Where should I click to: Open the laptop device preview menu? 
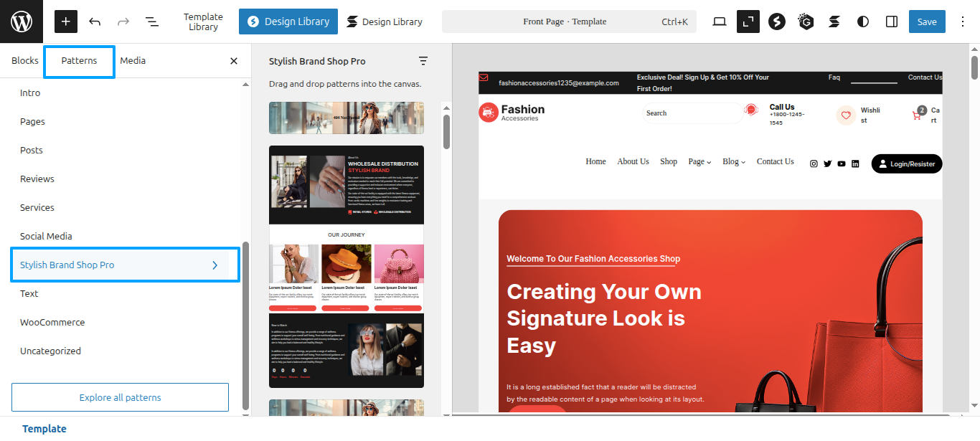point(720,22)
